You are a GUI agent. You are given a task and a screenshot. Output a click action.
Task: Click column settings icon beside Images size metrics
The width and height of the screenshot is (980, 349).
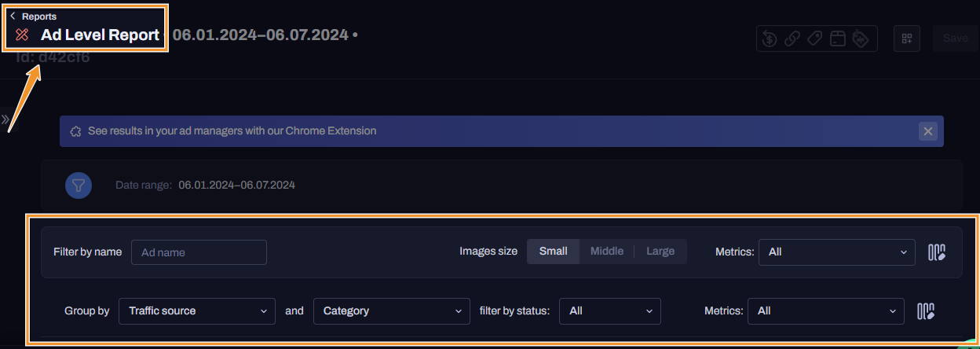[936, 252]
